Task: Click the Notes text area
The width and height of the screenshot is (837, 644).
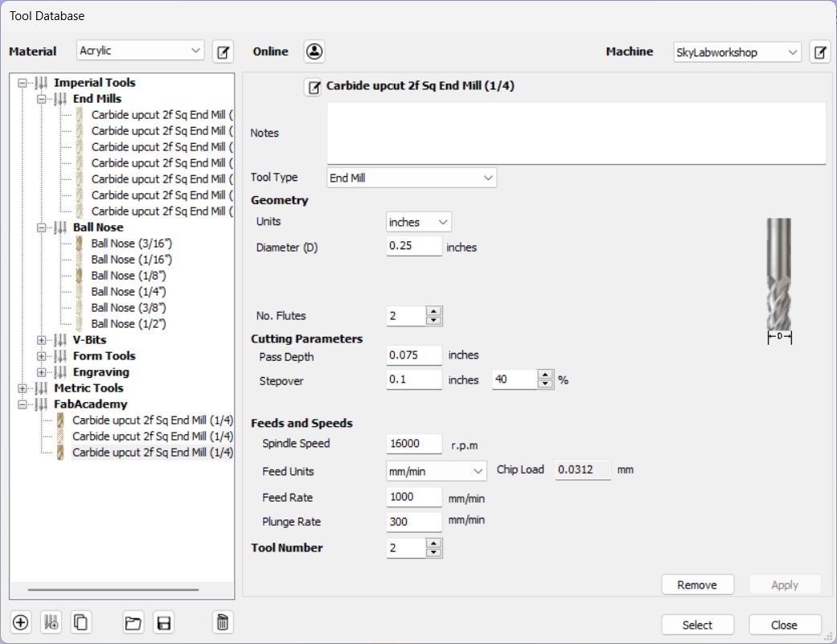Action: tap(576, 133)
